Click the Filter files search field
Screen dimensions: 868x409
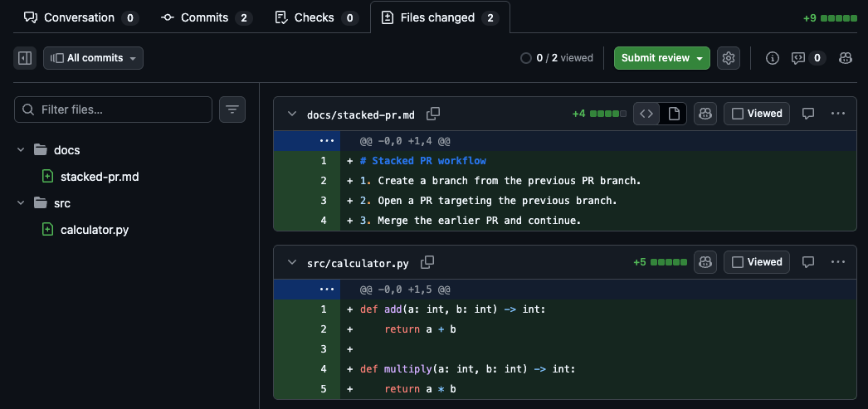tap(113, 110)
